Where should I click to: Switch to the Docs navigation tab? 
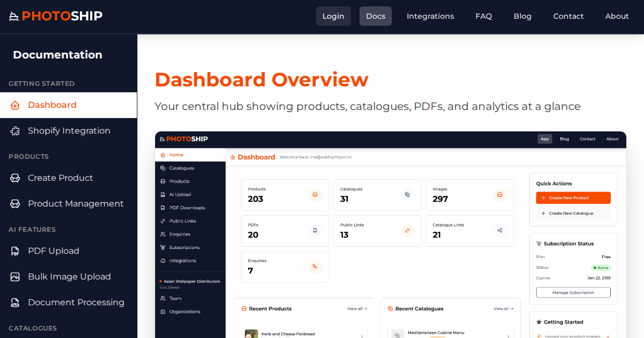pos(375,16)
